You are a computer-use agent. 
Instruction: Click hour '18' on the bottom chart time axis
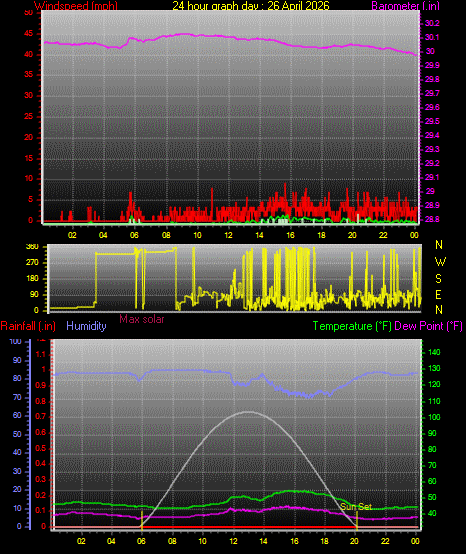click(324, 541)
